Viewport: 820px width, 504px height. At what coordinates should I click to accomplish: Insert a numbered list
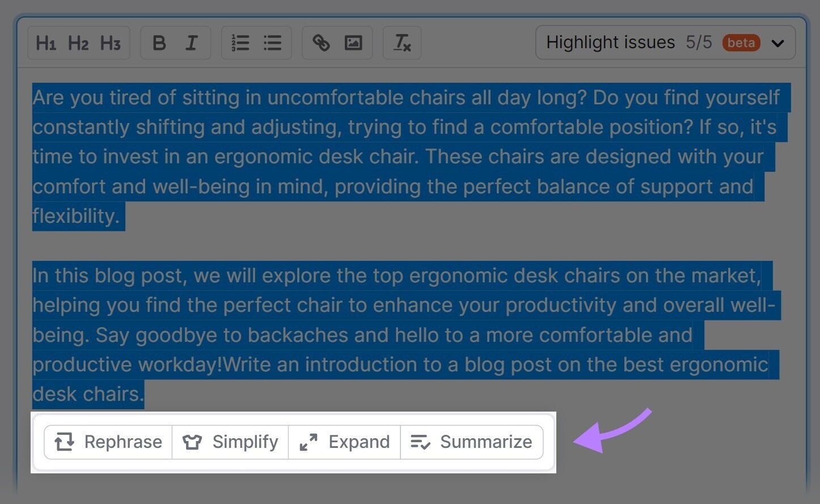pos(240,43)
